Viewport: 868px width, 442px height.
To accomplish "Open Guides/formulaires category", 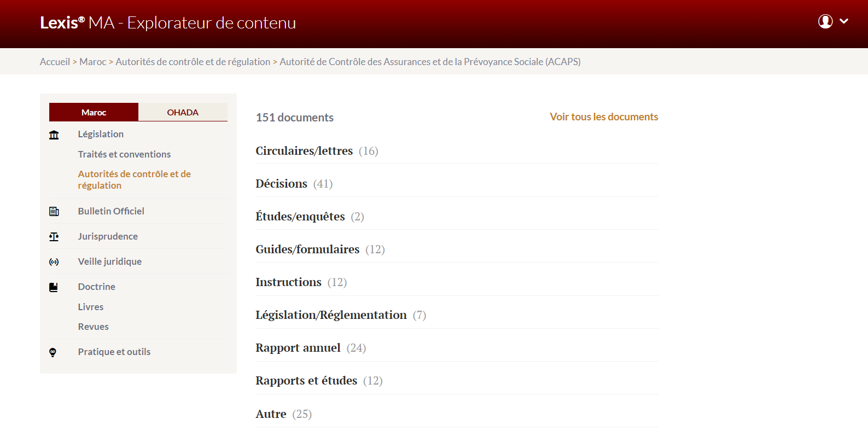I will pyautogui.click(x=457, y=249).
